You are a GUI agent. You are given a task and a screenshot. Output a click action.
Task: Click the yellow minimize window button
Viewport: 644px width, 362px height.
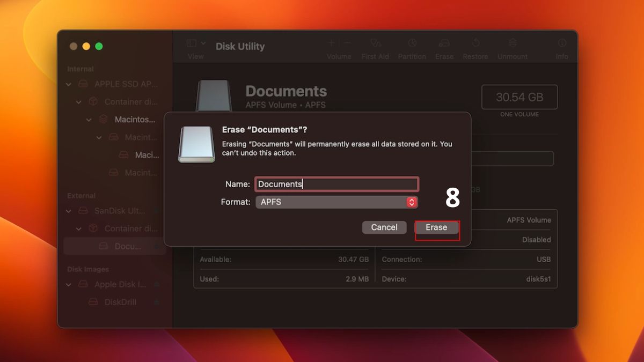point(86,46)
